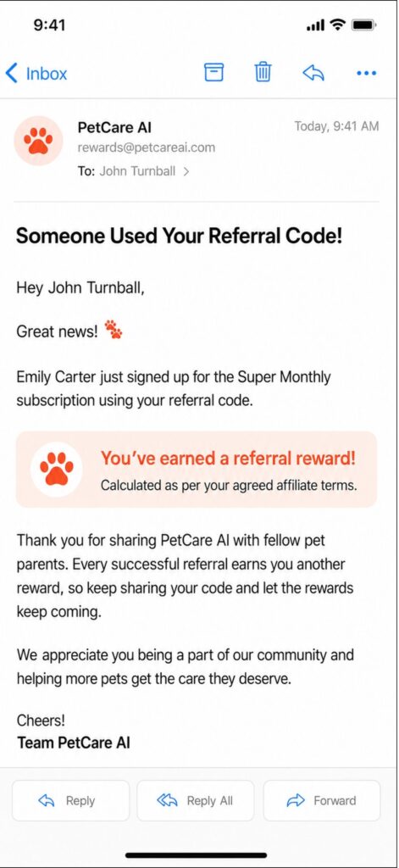Tap the paw icon in reward banner
This screenshot has width=399, height=868.
[57, 470]
